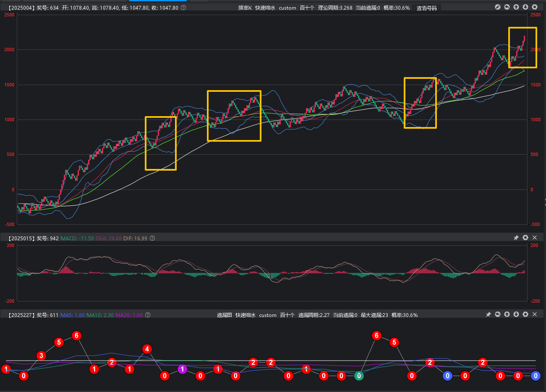Image resolution: width=546 pixels, height=392 pixels.
Task: Click the pencil edit icon in K-line panel header
Action: 498,7
